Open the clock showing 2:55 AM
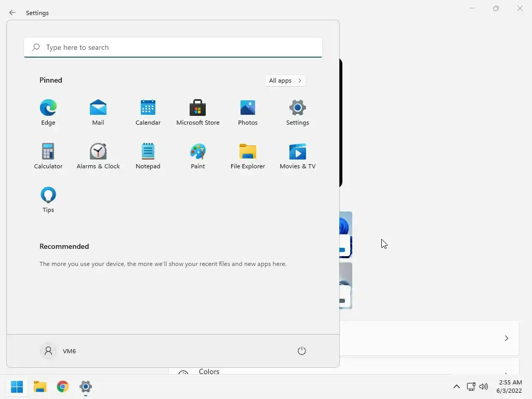Image resolution: width=532 pixels, height=399 pixels. pyautogui.click(x=509, y=387)
